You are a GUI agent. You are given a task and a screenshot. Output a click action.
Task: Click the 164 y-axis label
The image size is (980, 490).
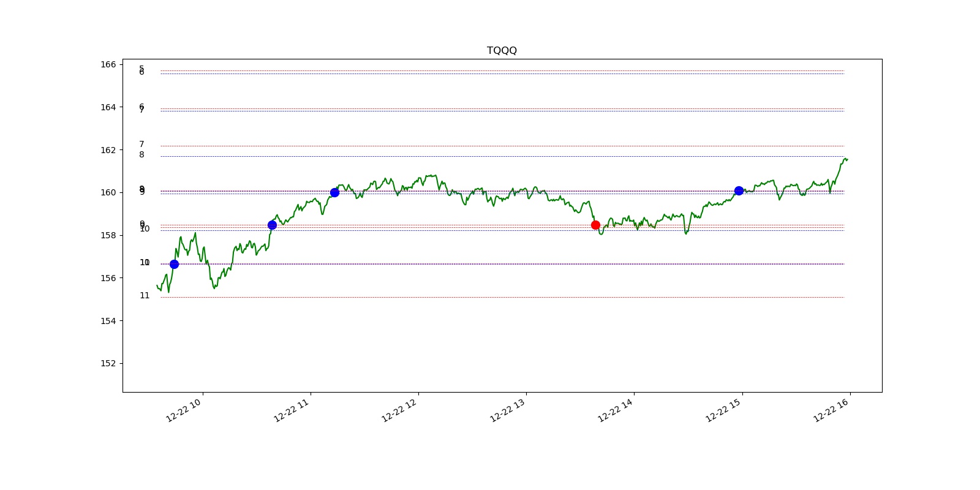click(x=108, y=107)
